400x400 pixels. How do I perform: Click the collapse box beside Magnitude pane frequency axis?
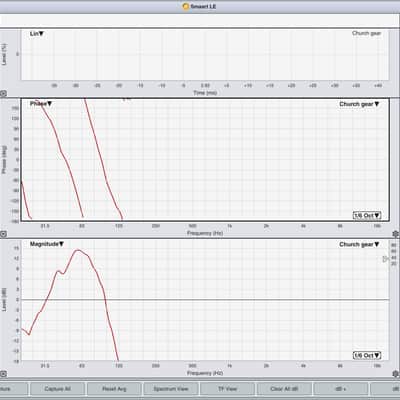coord(3,374)
